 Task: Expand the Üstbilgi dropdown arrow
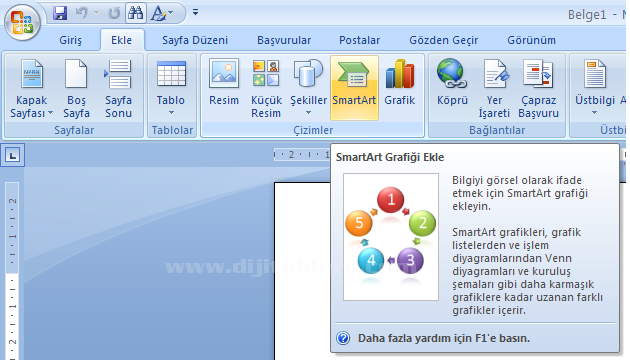595,113
